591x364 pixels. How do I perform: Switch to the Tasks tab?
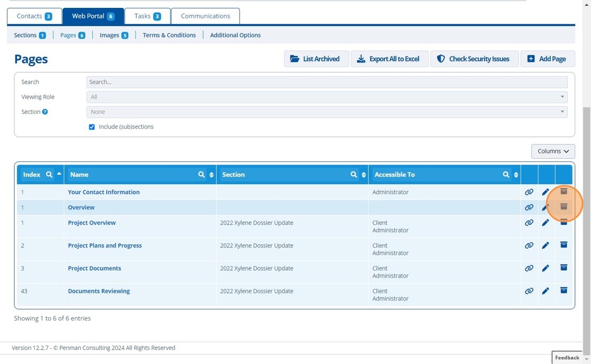pos(147,16)
